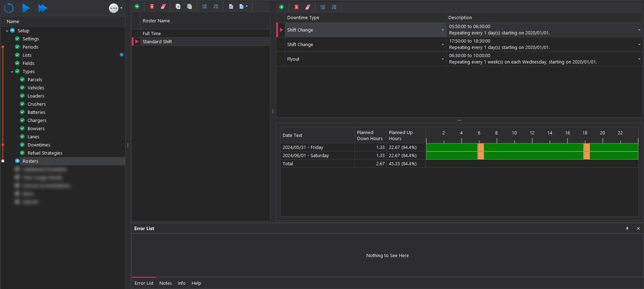Add a new roster with green plus
644x289 pixels.
(x=137, y=6)
